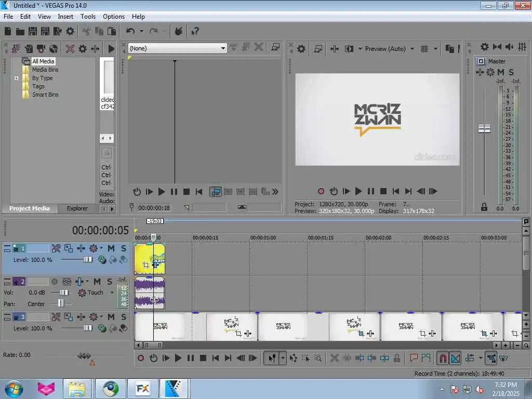Click the Open project folder icon
The image size is (532, 399).
click(20, 32)
